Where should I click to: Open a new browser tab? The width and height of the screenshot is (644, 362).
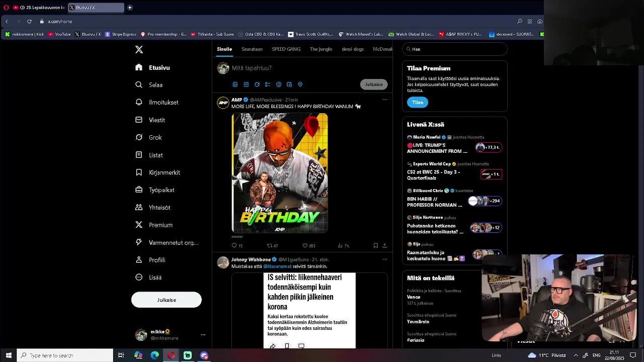(130, 8)
